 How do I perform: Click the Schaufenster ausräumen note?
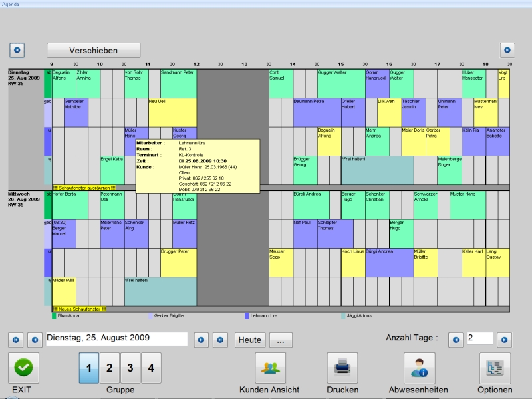84,188
